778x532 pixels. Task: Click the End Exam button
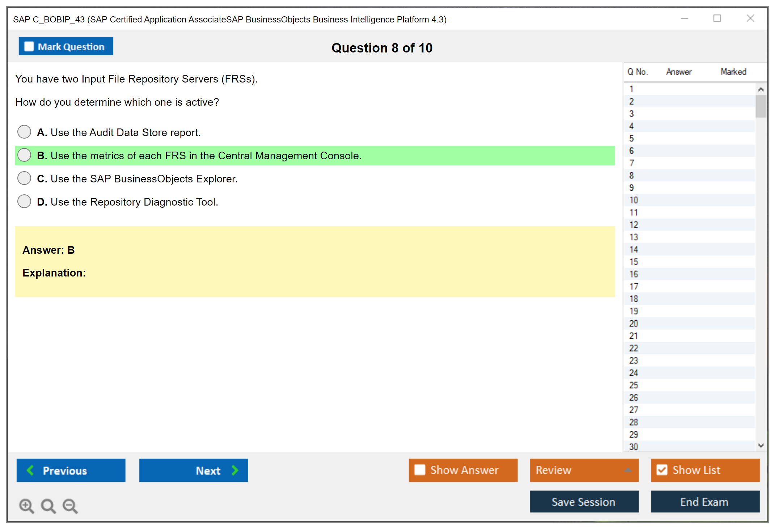[x=705, y=502]
